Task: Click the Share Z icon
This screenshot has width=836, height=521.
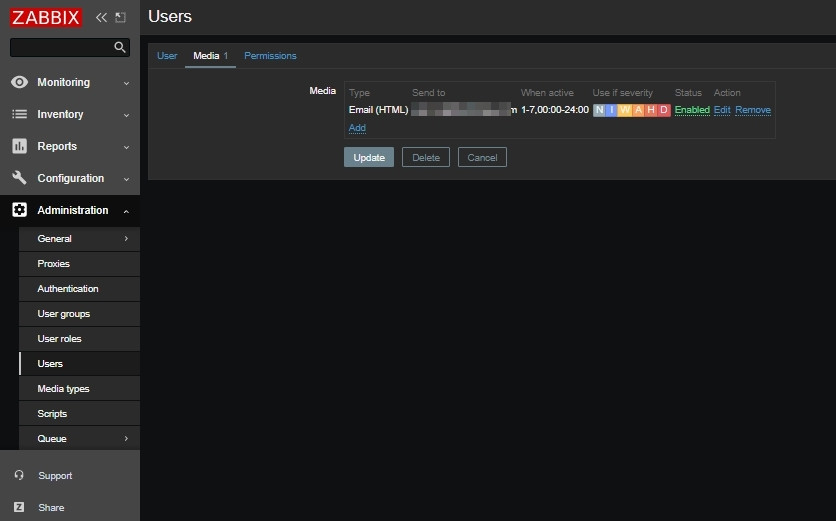Action: tap(19, 507)
